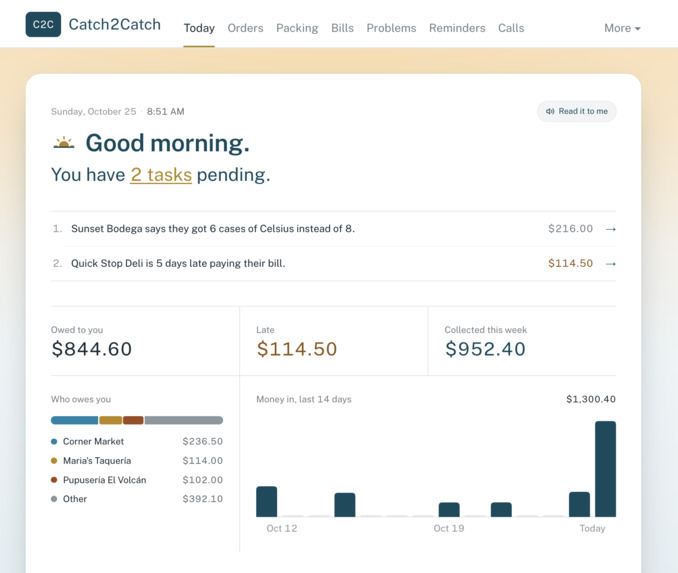Select Collected this week $952.40 figure

click(485, 349)
